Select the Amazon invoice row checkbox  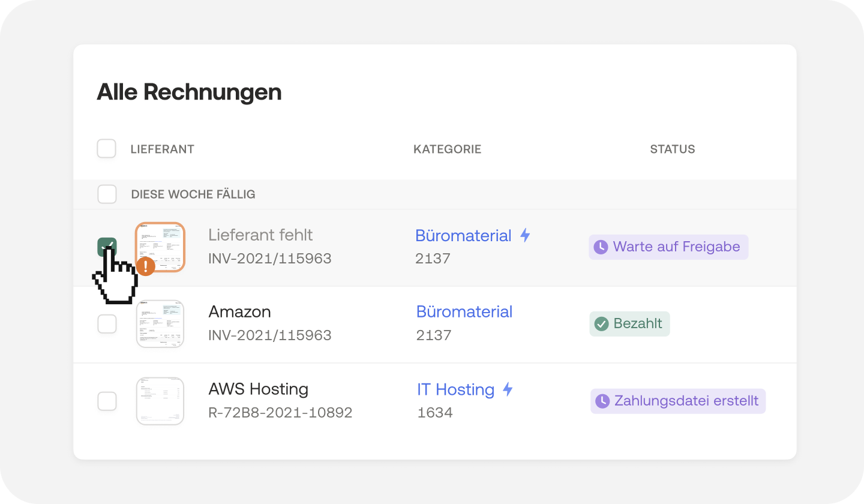click(x=107, y=324)
